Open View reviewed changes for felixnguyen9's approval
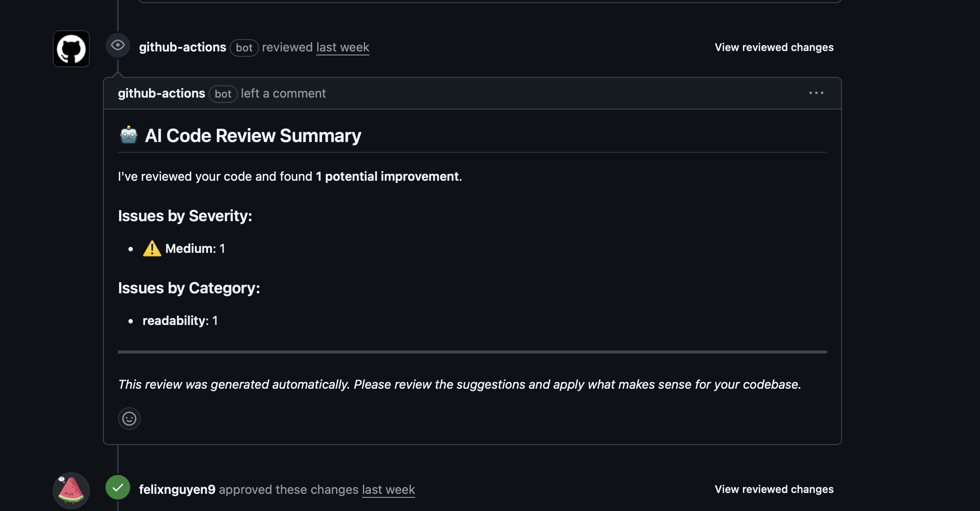This screenshot has width=980, height=511. [774, 489]
